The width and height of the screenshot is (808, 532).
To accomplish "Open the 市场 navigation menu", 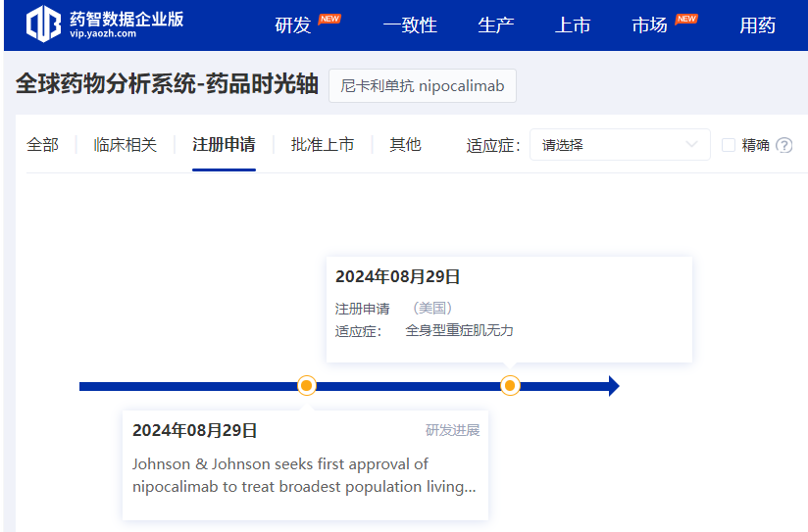I will click(x=649, y=25).
